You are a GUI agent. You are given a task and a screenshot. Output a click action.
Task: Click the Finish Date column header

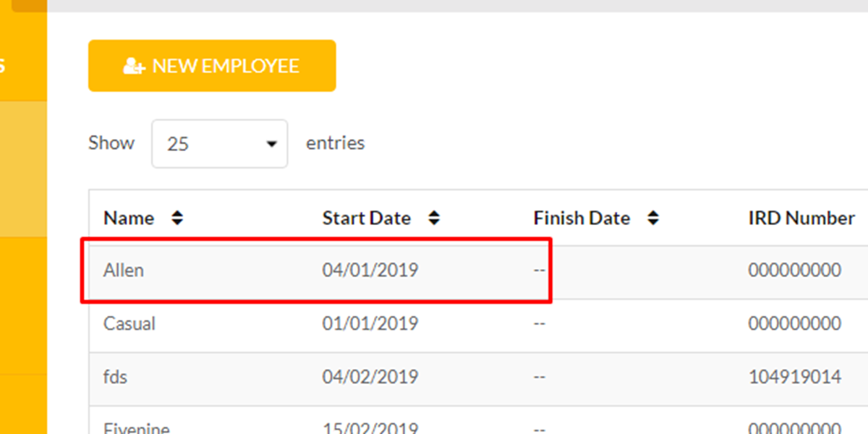[x=582, y=218]
